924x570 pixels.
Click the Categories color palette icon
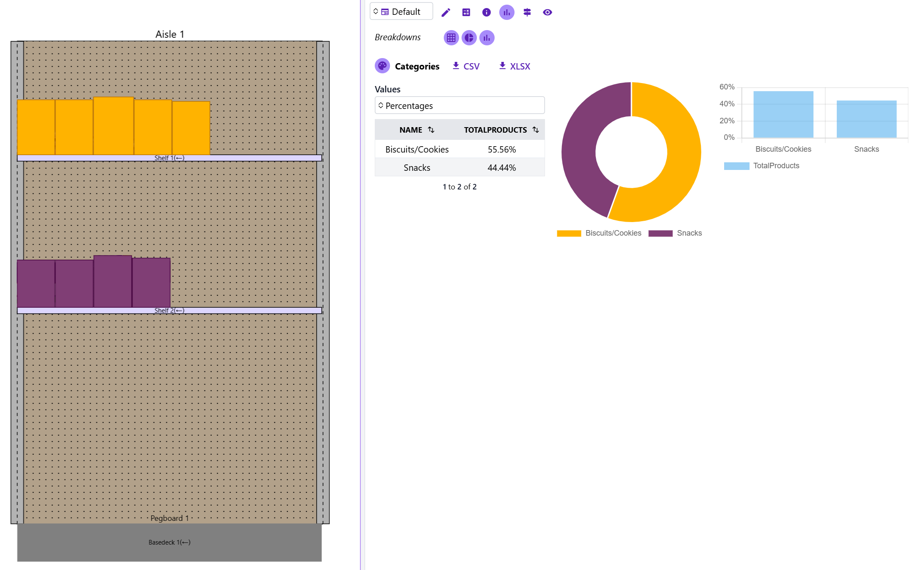click(382, 66)
